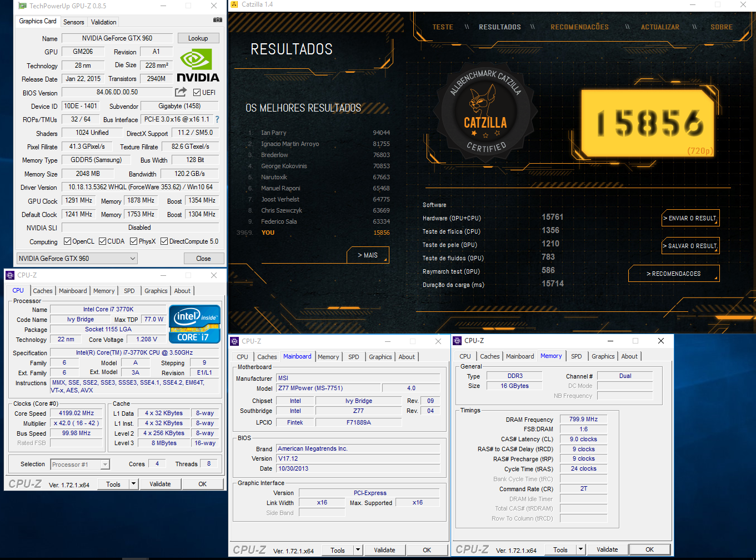This screenshot has height=560, width=756.
Task: Click the CPU-Z Mainboard window title icon
Action: coord(235,341)
